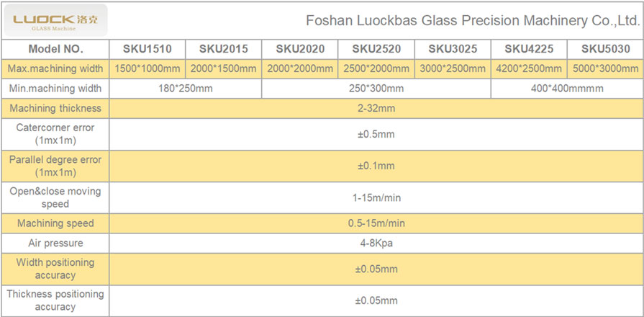
Task: Click the Width positioning accuracy label
Action: click(x=55, y=269)
